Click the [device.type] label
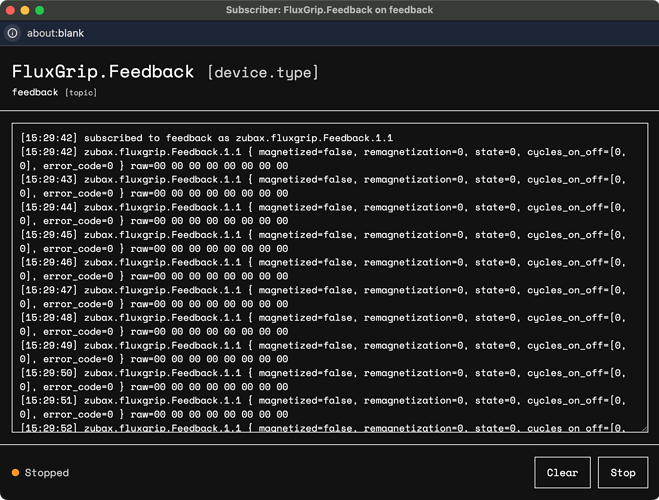The image size is (659, 500). [x=263, y=72]
